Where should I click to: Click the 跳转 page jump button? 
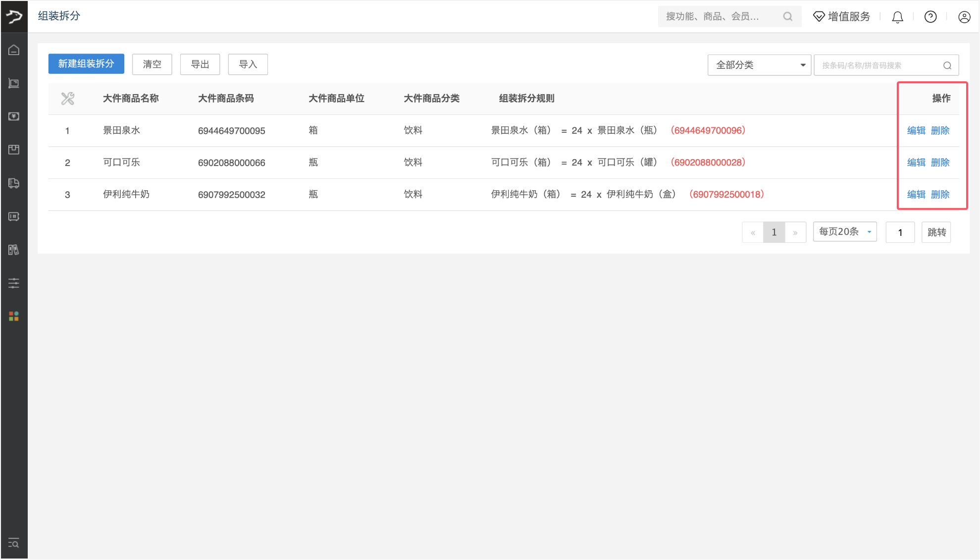click(x=936, y=232)
